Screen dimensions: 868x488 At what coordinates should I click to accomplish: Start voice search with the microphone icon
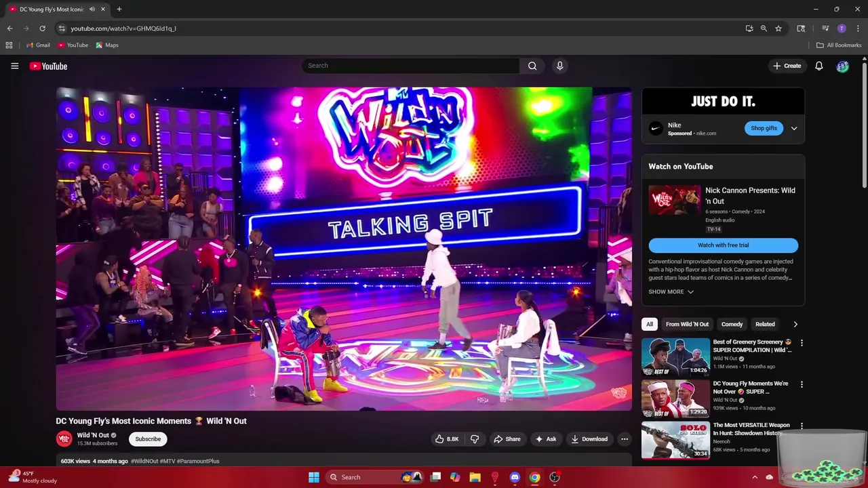pos(559,66)
